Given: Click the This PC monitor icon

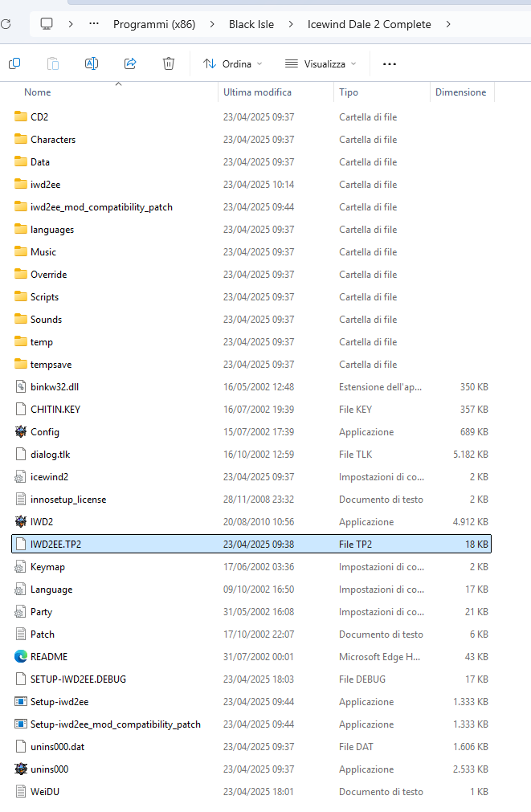Looking at the screenshot, I should pos(47,24).
